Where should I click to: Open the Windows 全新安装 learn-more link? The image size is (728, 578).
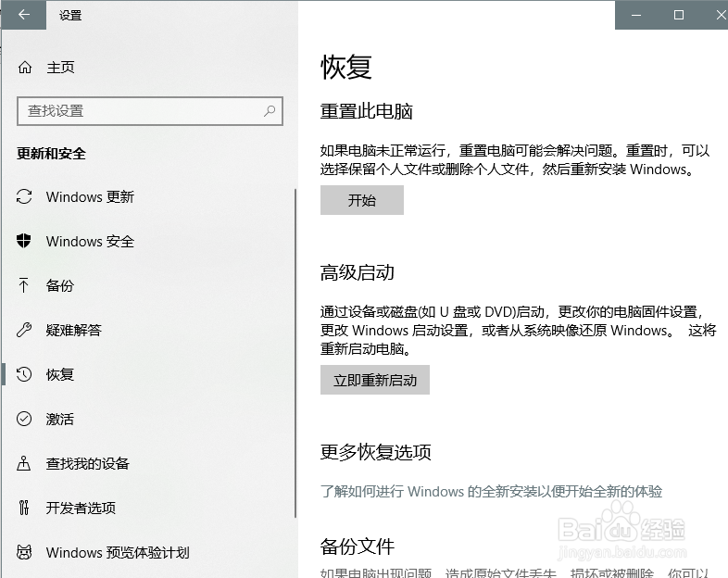(x=491, y=491)
